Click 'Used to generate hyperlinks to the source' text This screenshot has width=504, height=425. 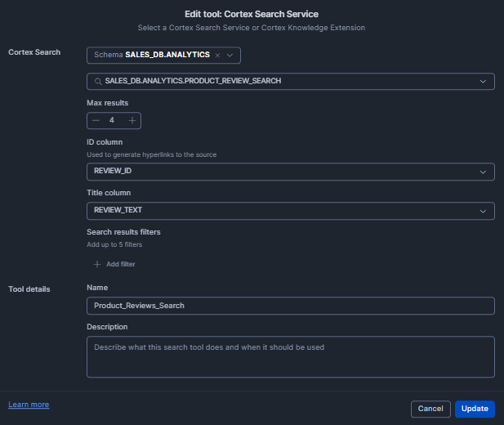pos(151,154)
